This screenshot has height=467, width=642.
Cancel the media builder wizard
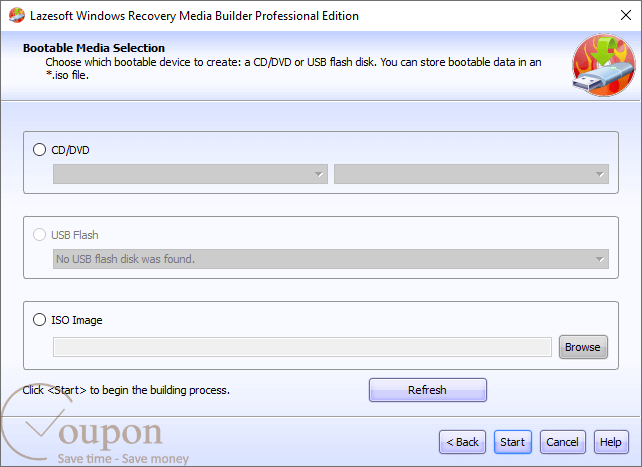point(563,442)
